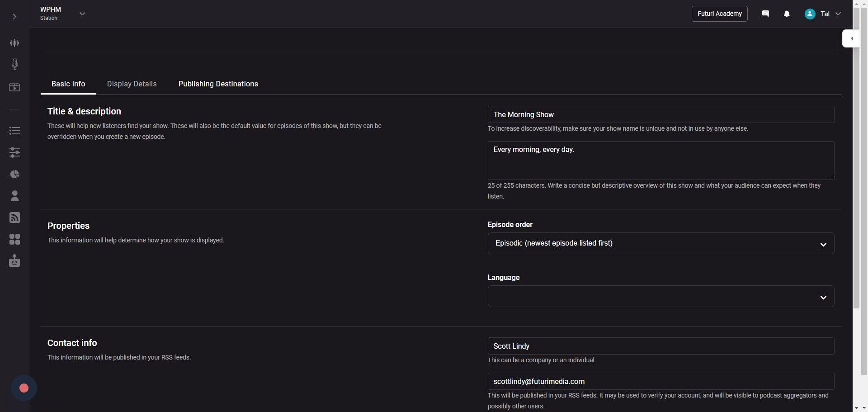Open the Episode order dropdown
This screenshot has width=868, height=412.
[x=660, y=243]
